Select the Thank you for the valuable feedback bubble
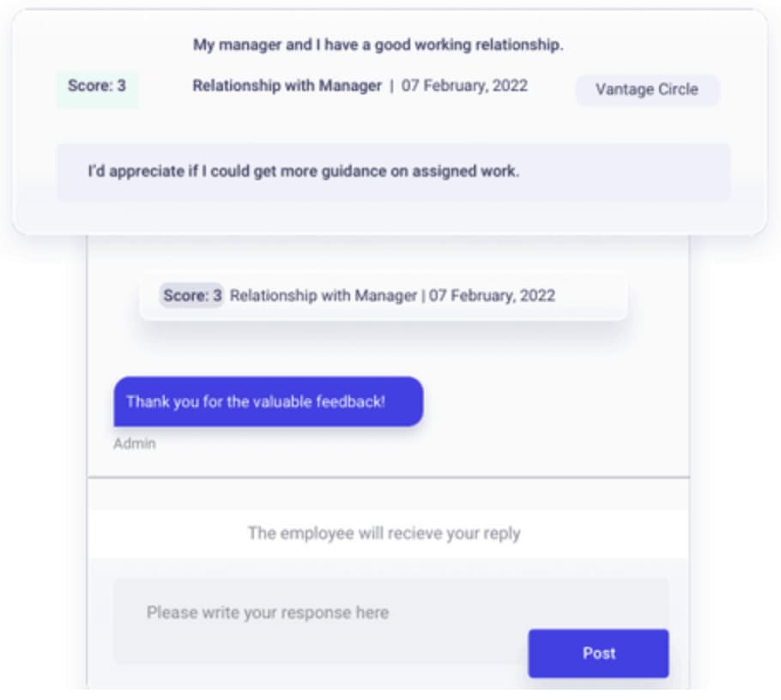This screenshot has width=781, height=700. [x=268, y=401]
